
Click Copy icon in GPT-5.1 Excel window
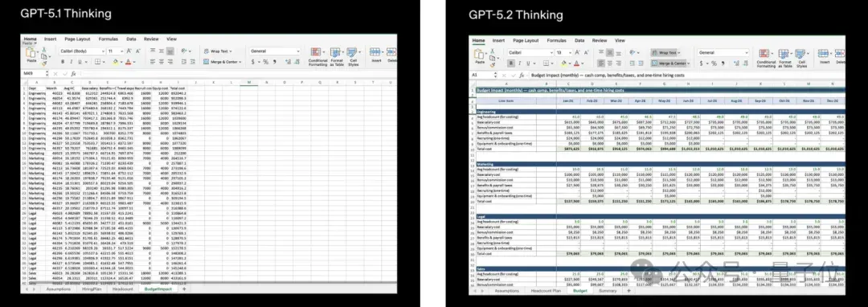coord(43,57)
